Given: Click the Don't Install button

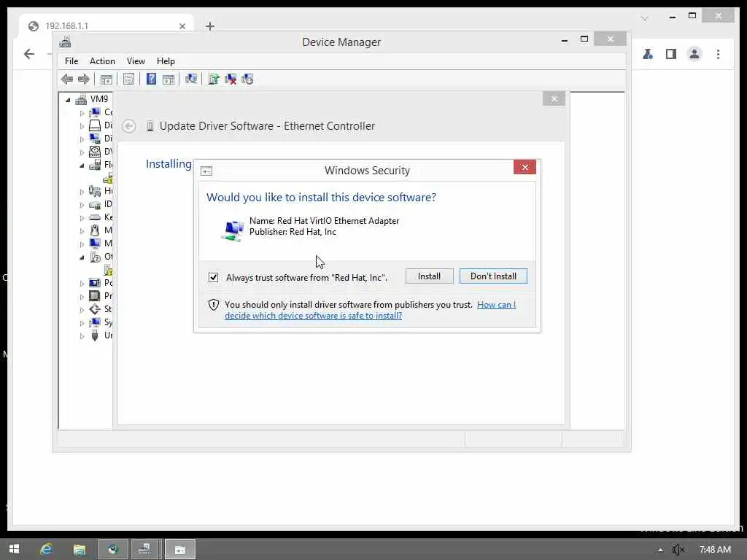Looking at the screenshot, I should [493, 276].
